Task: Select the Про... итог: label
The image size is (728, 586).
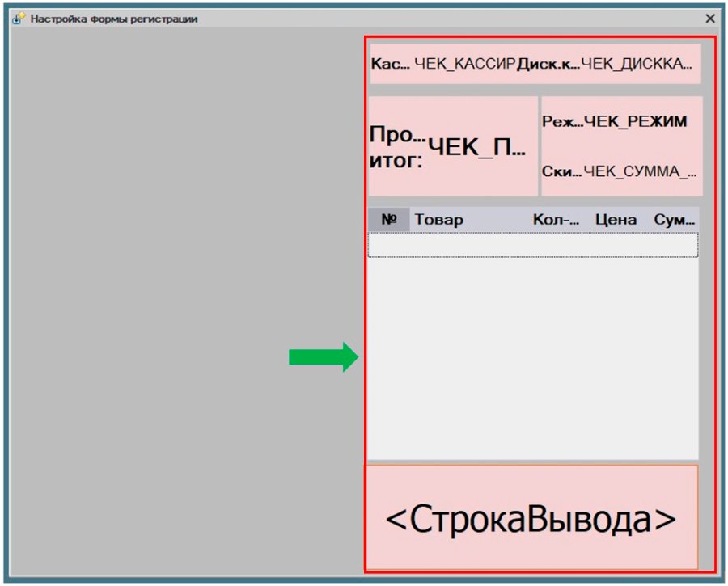Action: (x=397, y=147)
